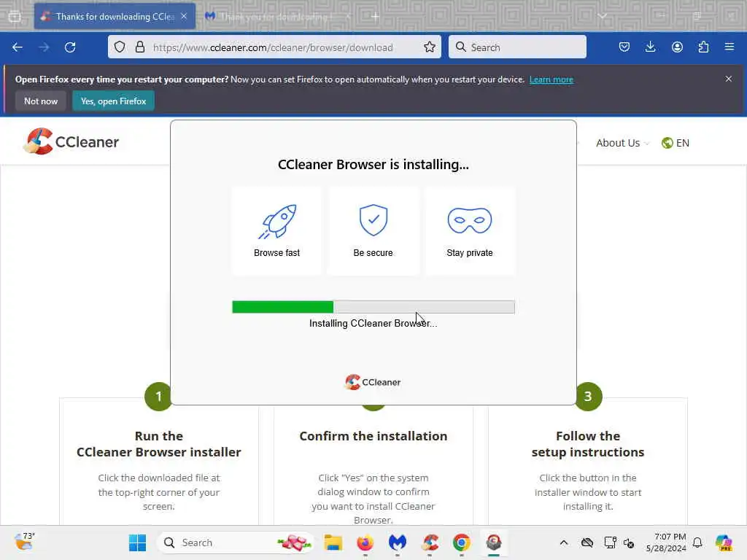This screenshot has height=560, width=747.
Task: Open File Explorer from the taskbar
Action: click(x=333, y=542)
